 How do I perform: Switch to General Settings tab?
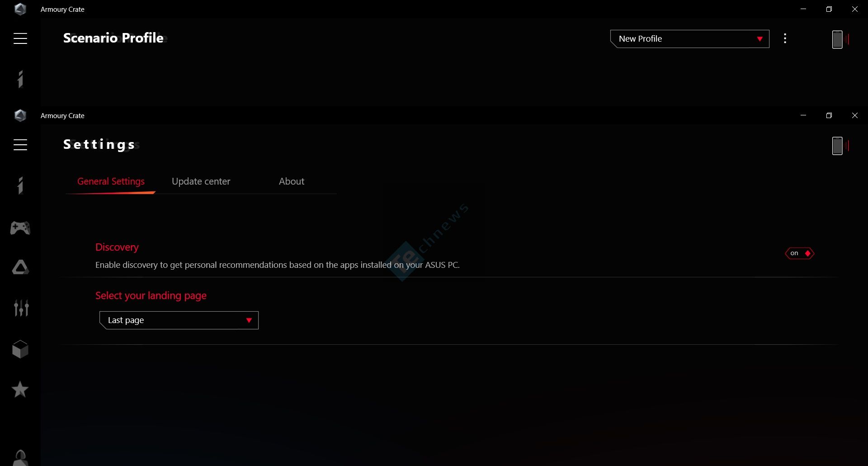[x=111, y=181]
